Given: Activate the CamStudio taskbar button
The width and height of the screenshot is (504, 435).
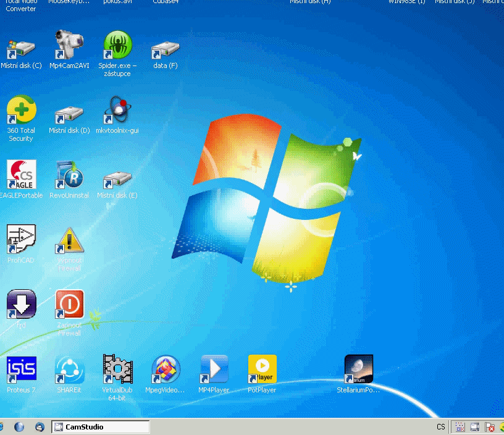Looking at the screenshot, I should coord(100,427).
